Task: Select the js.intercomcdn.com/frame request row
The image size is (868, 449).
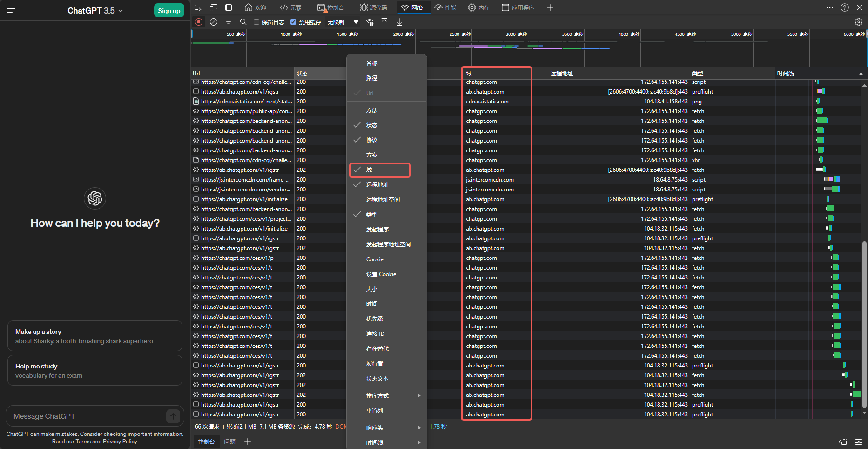Action: 526,179
